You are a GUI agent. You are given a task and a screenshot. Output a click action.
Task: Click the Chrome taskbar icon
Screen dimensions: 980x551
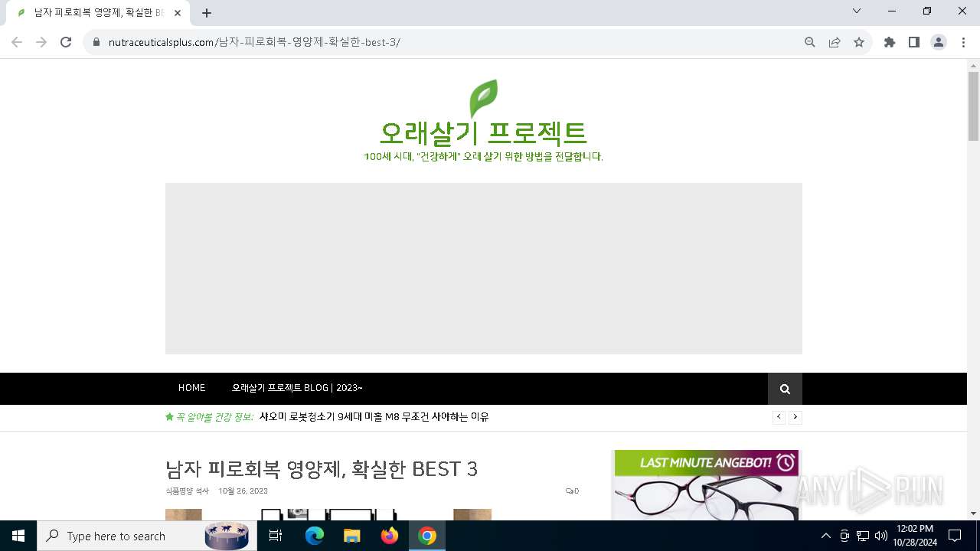coord(427,536)
